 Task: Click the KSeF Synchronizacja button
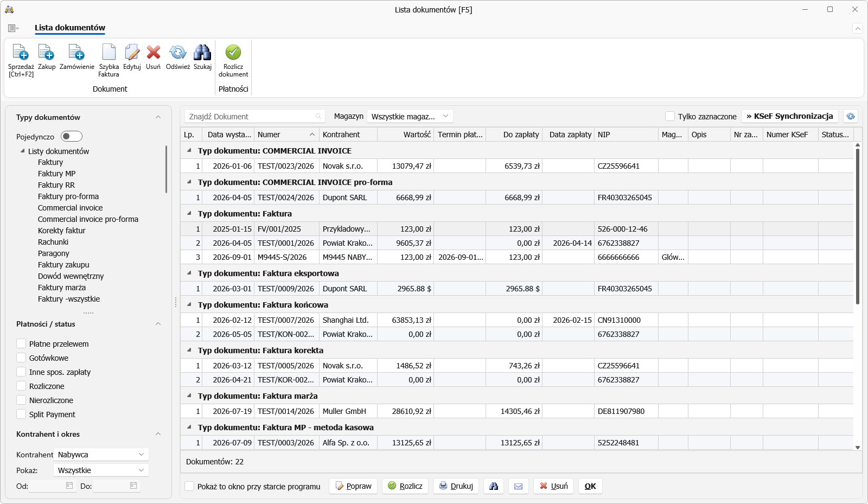(790, 116)
